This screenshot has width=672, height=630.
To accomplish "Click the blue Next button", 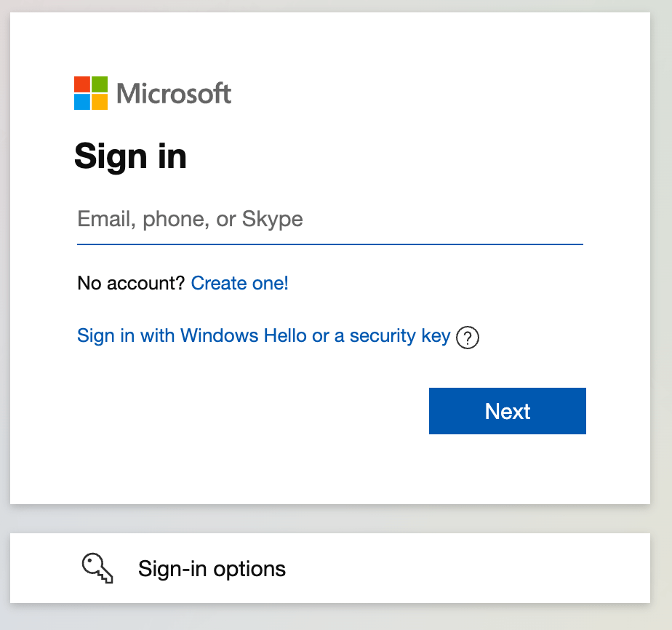I will click(508, 411).
